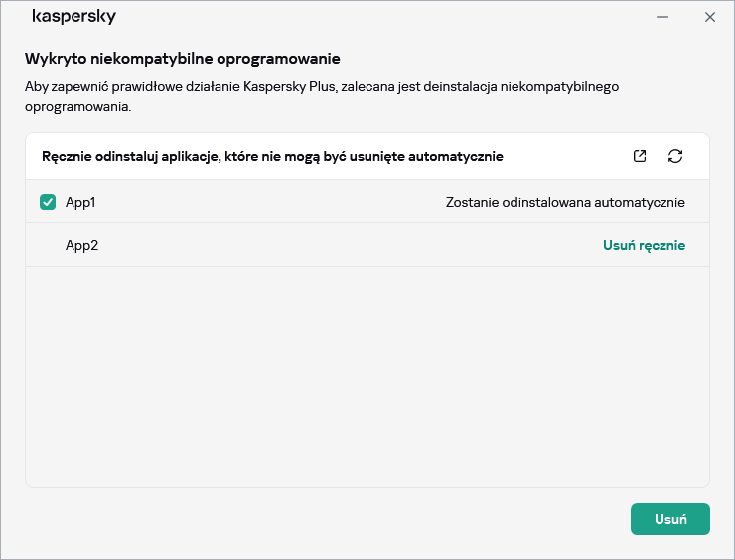Click the "Ręcznie odinstaluj aplikacje" list header text
This screenshot has height=560, width=735.
tap(272, 156)
